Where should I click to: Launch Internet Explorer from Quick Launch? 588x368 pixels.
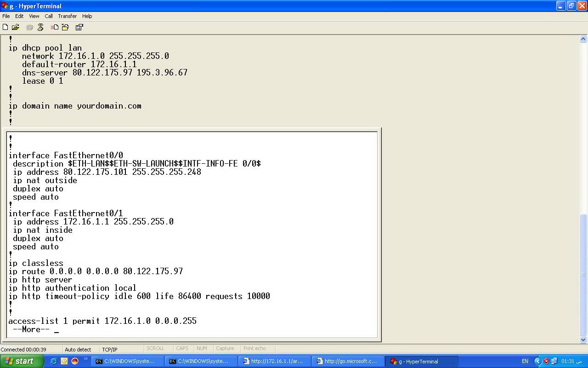(53, 361)
